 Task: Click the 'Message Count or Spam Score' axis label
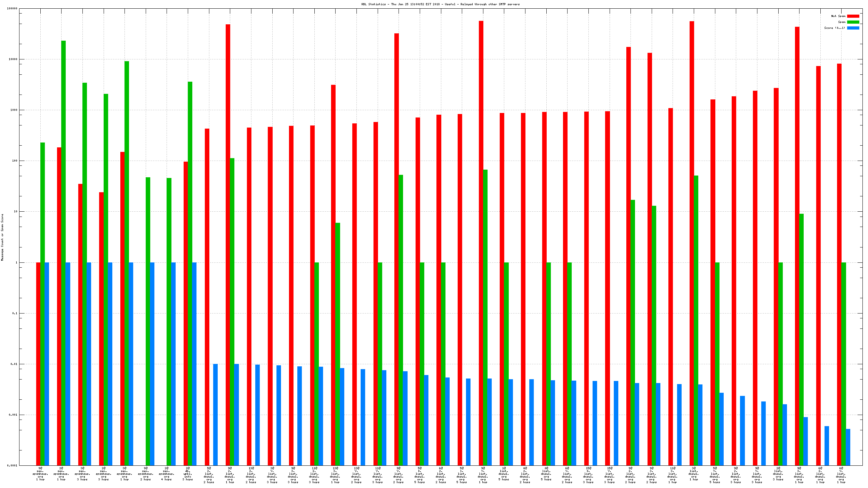click(x=2, y=237)
